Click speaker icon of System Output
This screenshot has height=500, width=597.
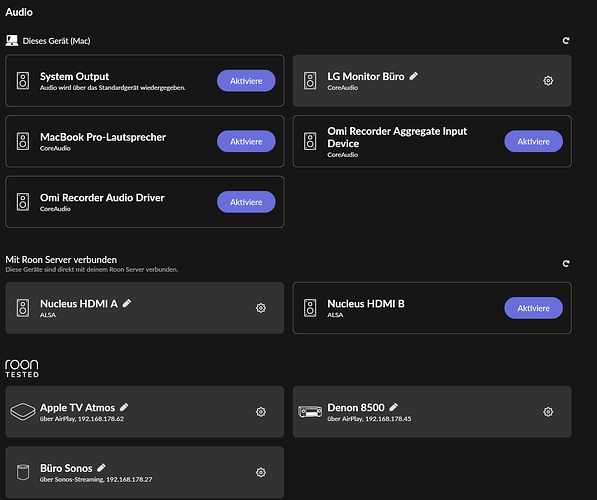tap(23, 81)
